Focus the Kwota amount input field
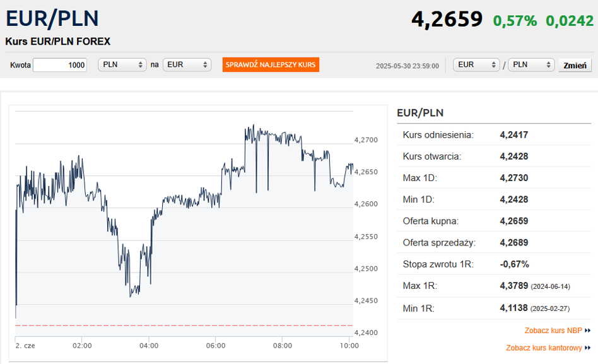The image size is (598, 364). [x=60, y=65]
